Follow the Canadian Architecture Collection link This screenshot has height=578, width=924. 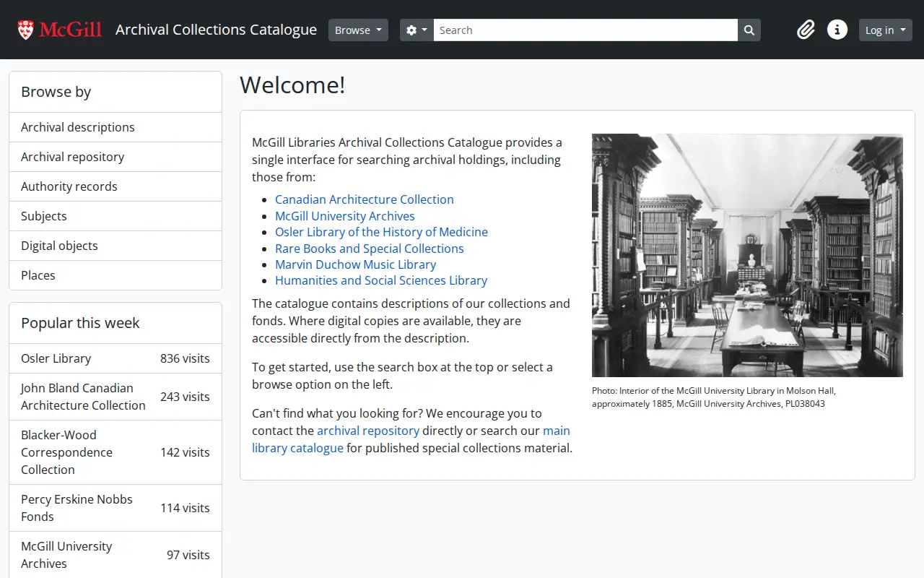tap(365, 199)
